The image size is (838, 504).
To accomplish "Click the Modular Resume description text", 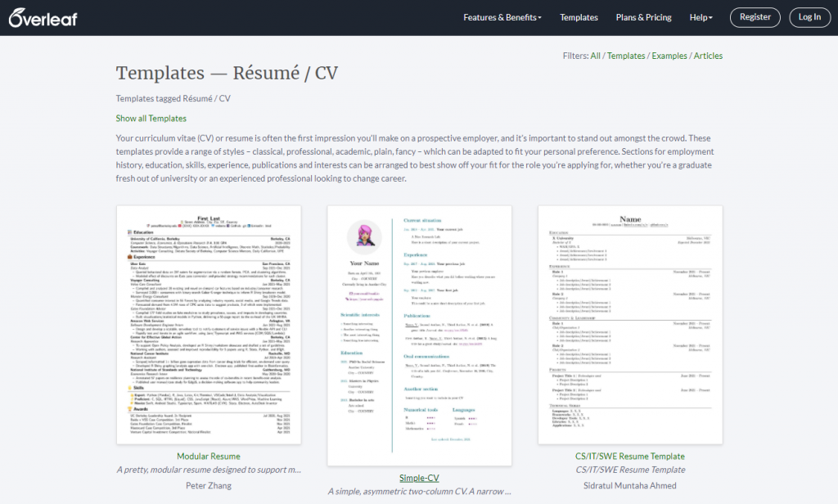I will 209,470.
